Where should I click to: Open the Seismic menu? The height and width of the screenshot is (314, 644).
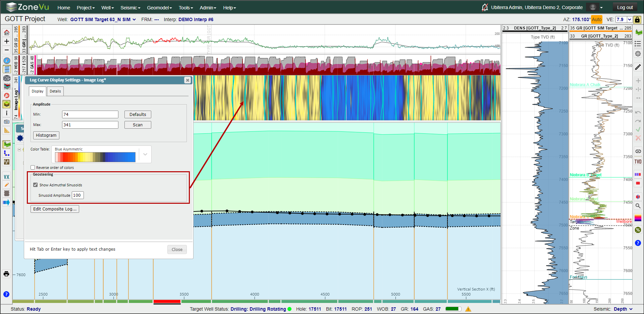pyautogui.click(x=130, y=8)
